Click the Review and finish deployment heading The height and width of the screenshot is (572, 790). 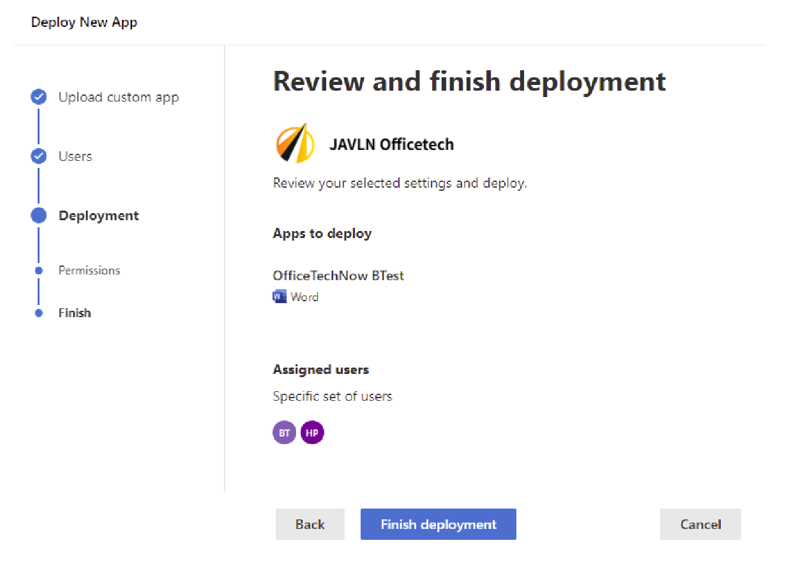(x=469, y=81)
